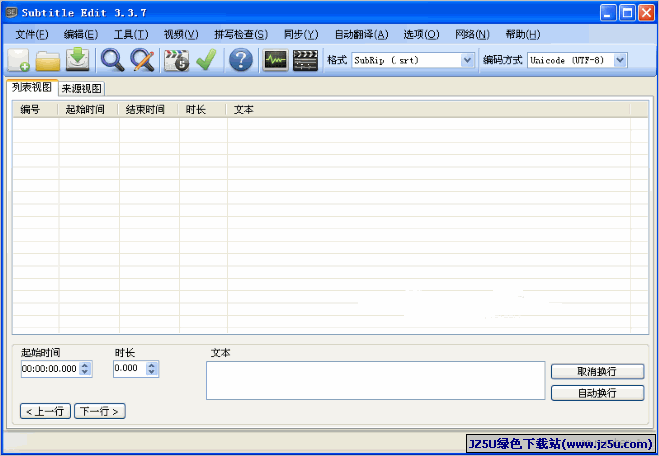Click the 取消换行 button

click(x=597, y=371)
